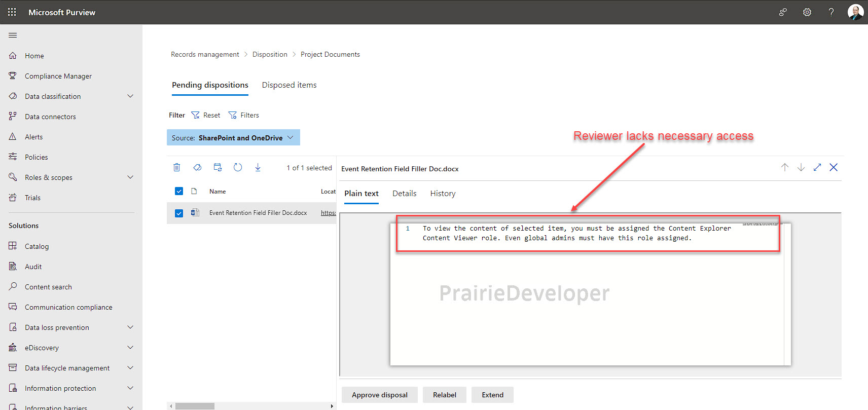Image resolution: width=868 pixels, height=410 pixels.
Task: Go to next item with down arrow
Action: 801,167
